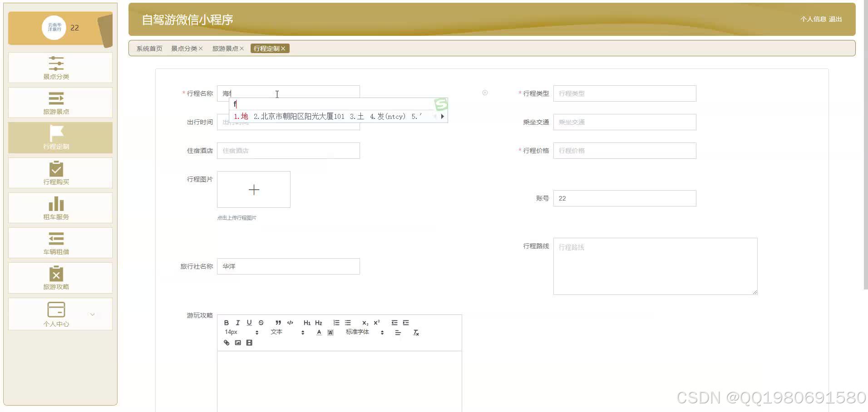Click the 行程名称 input field

[x=288, y=93]
